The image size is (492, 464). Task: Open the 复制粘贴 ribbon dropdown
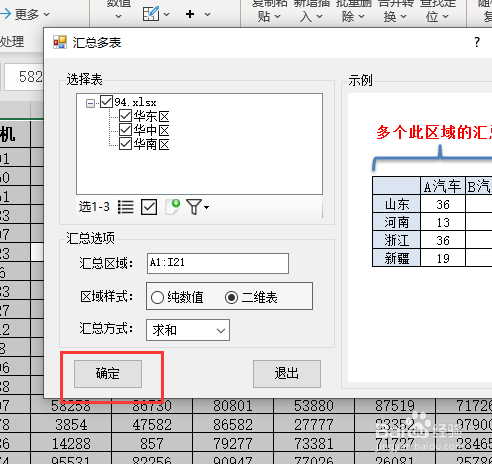click(269, 10)
